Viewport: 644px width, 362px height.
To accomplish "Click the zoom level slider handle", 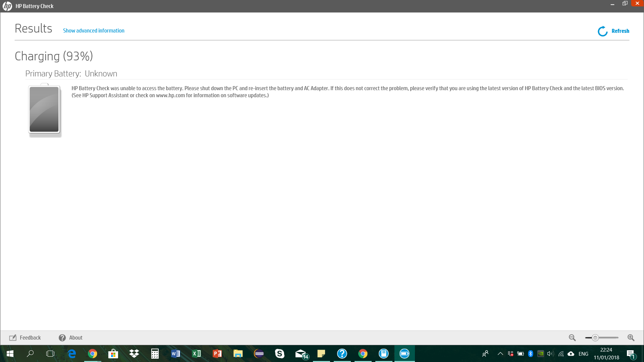I will [595, 338].
